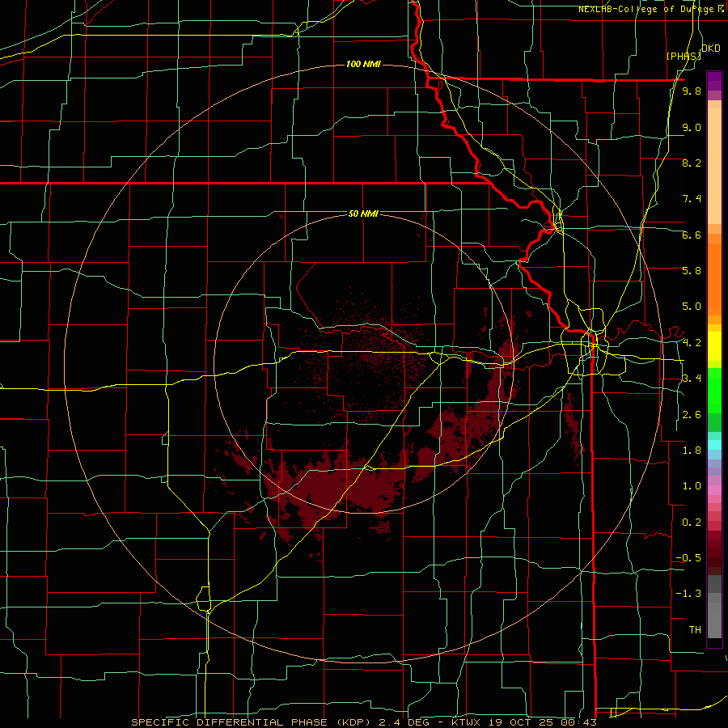The width and height of the screenshot is (728, 728).
Task: Pick the purple segment atop the color bar
Action: tap(714, 81)
